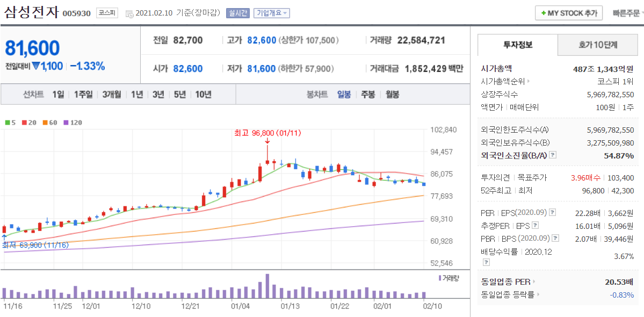The image size is (644, 317).
Task: Click the -1.33% change percentage
Action: [88, 66]
